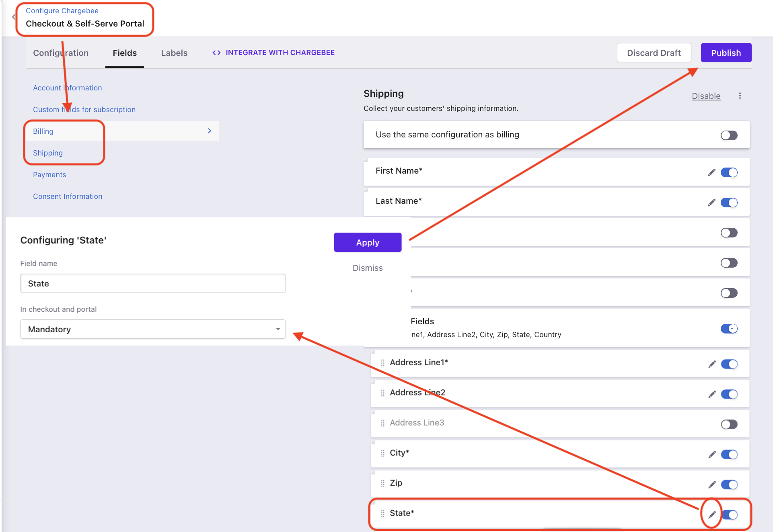Open Account Information section
Image resolution: width=773 pixels, height=532 pixels.
click(x=68, y=88)
